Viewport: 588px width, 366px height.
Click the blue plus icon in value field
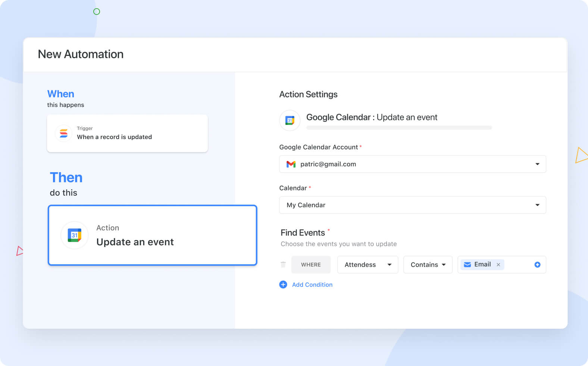coord(537,265)
